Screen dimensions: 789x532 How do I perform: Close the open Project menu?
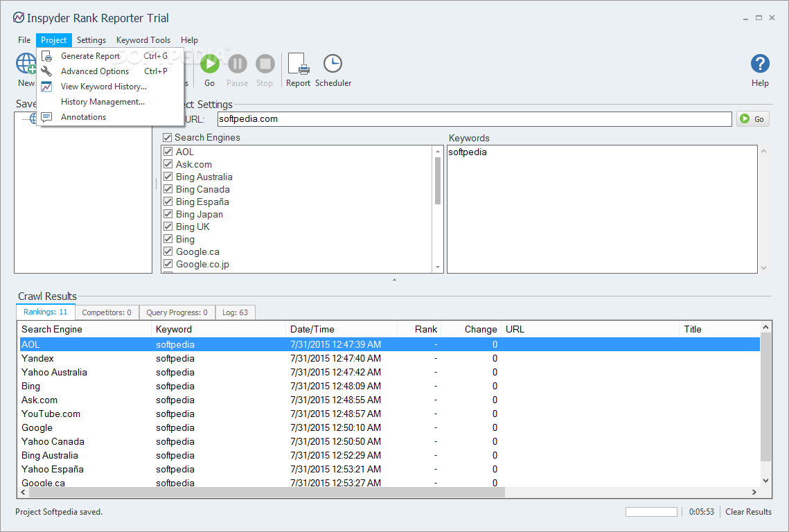coord(54,39)
